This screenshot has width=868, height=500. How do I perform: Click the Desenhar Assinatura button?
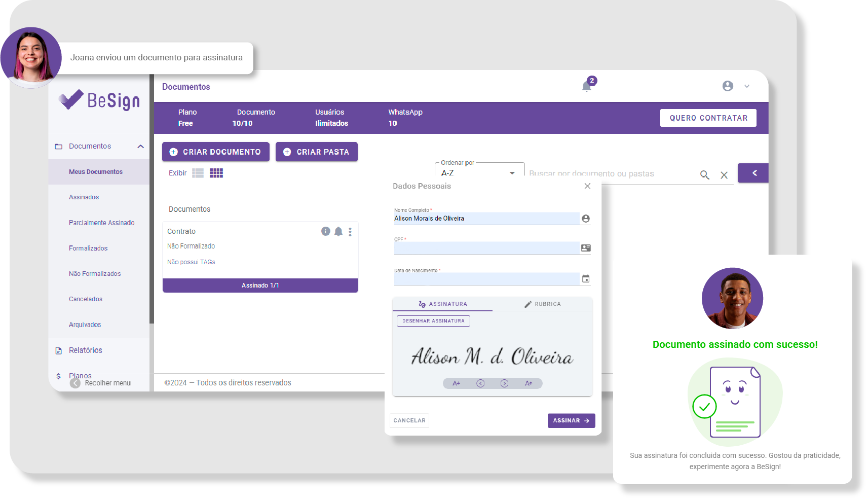coord(433,320)
